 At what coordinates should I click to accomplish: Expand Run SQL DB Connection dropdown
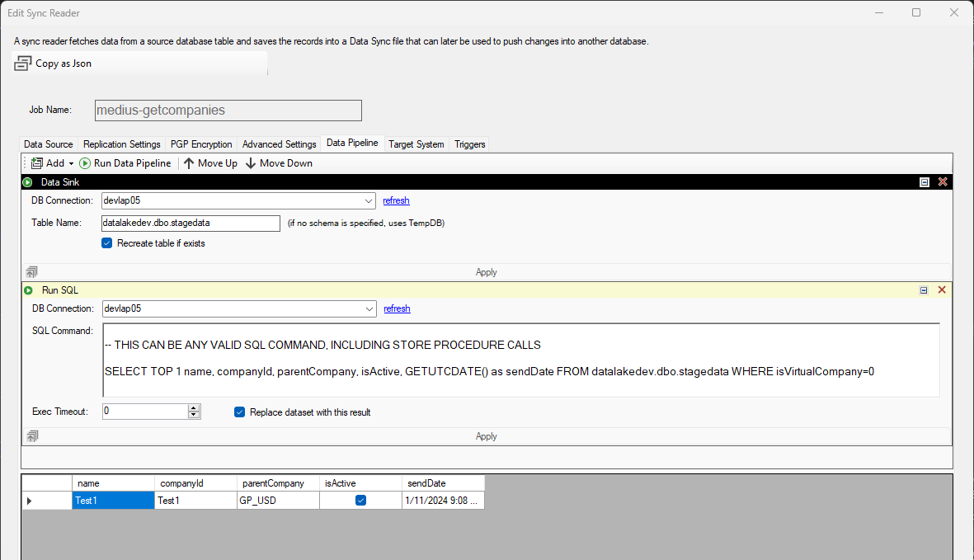(369, 308)
